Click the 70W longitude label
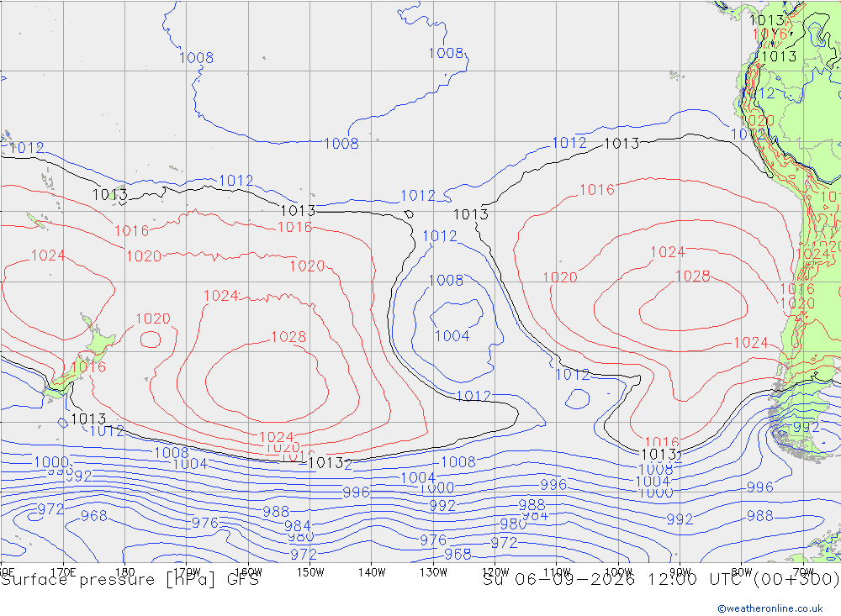Image resolution: width=841 pixels, height=616 pixels. 803,572
